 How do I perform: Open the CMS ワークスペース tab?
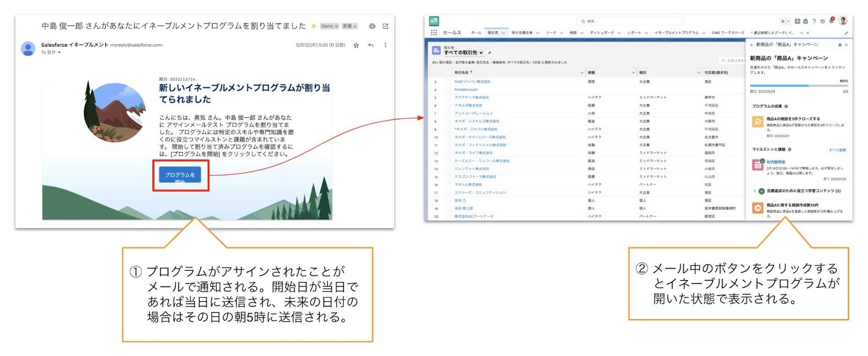point(728,33)
